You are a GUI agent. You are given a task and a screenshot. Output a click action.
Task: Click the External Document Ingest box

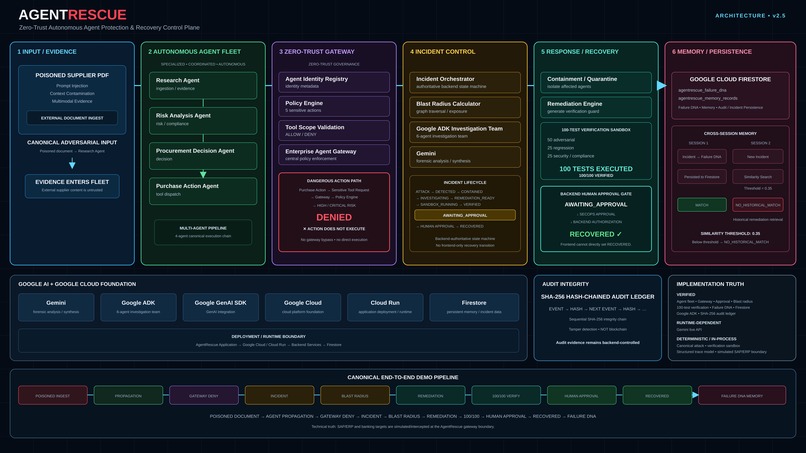(72, 118)
